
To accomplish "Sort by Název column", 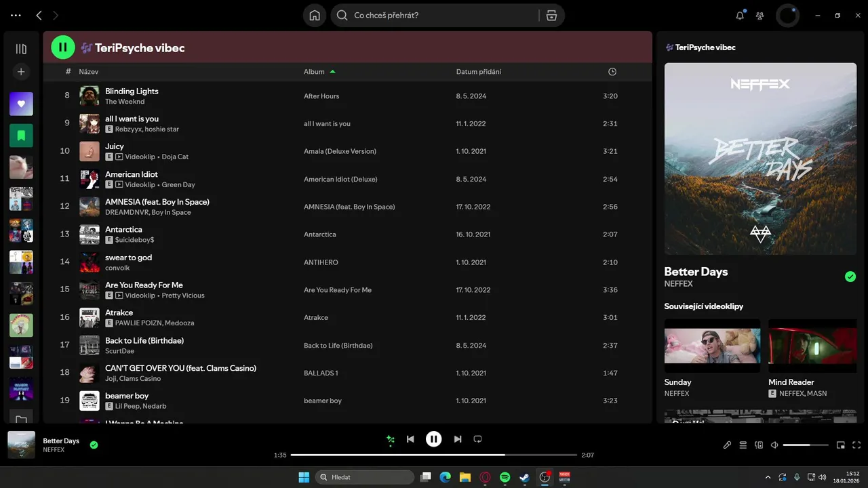I will click(89, 72).
